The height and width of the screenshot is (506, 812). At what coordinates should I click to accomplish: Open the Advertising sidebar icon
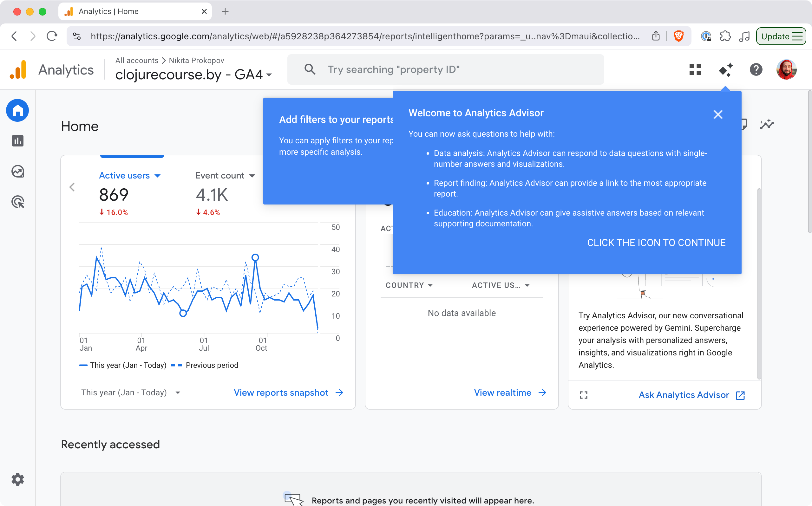click(17, 202)
